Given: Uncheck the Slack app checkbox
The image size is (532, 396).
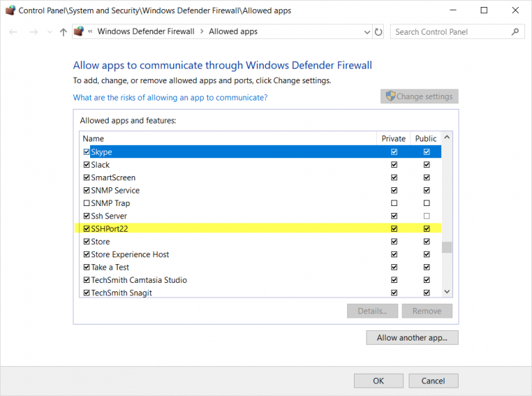Looking at the screenshot, I should click(87, 165).
